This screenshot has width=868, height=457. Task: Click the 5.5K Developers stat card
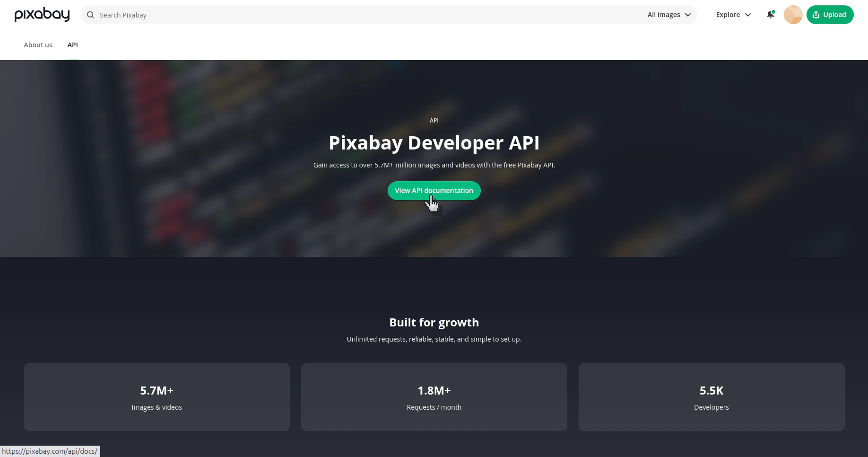[x=711, y=397]
